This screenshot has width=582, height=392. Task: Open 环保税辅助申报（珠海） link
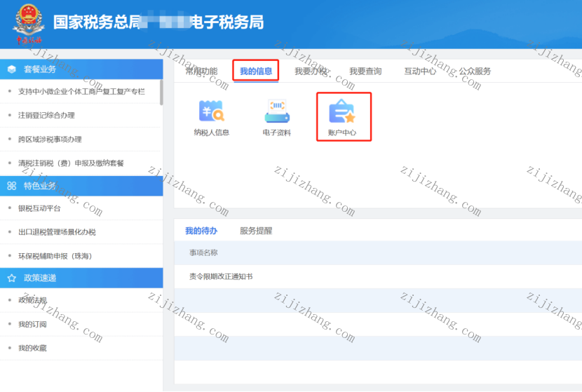coord(55,256)
